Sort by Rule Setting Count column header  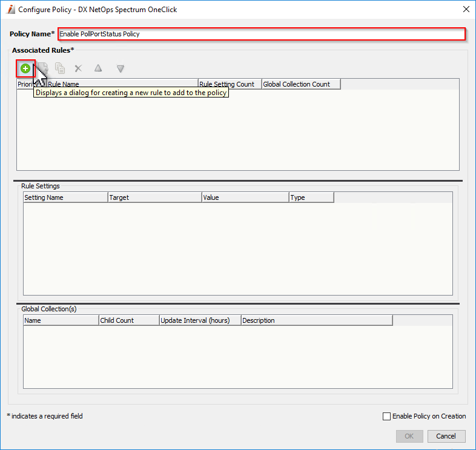pos(230,84)
